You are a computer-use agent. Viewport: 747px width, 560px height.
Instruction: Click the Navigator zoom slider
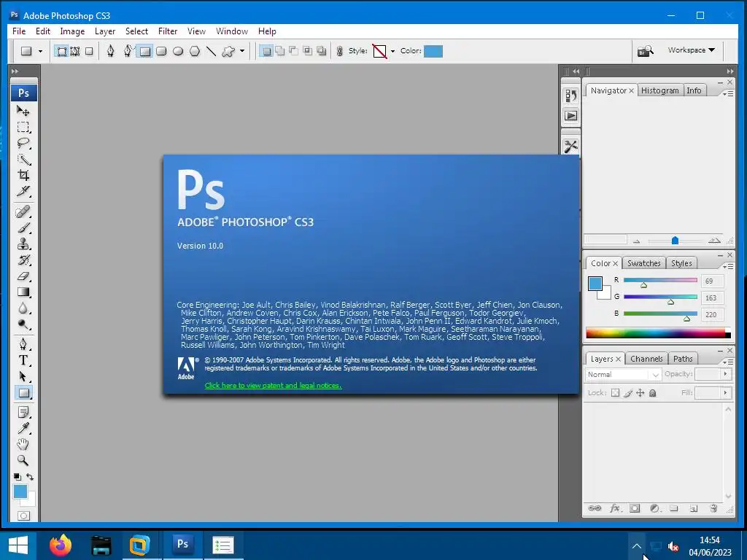coord(675,241)
